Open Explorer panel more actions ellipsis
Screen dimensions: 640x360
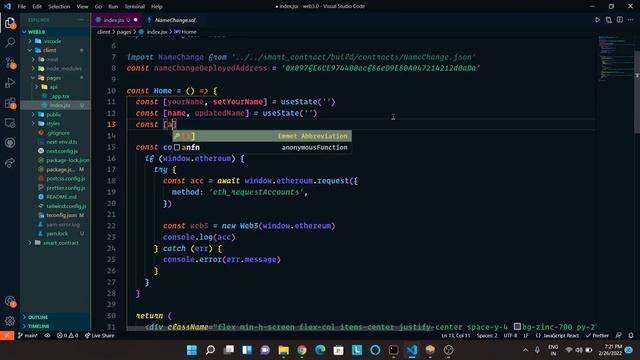[81, 20]
